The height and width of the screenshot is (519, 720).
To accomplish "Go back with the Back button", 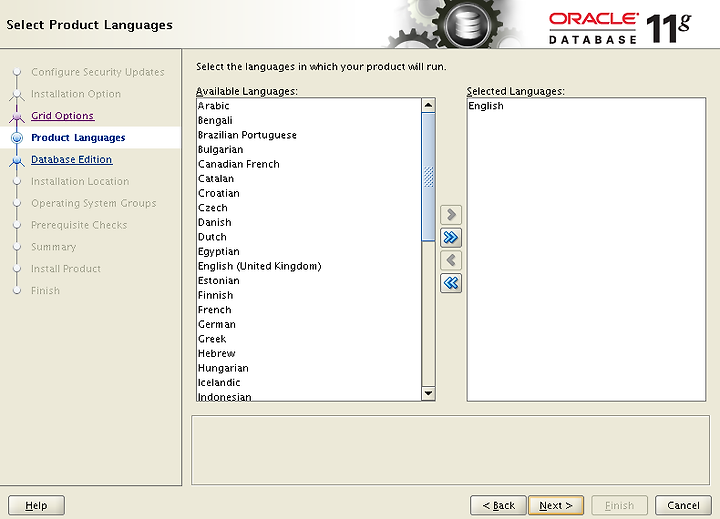I will coord(498,505).
